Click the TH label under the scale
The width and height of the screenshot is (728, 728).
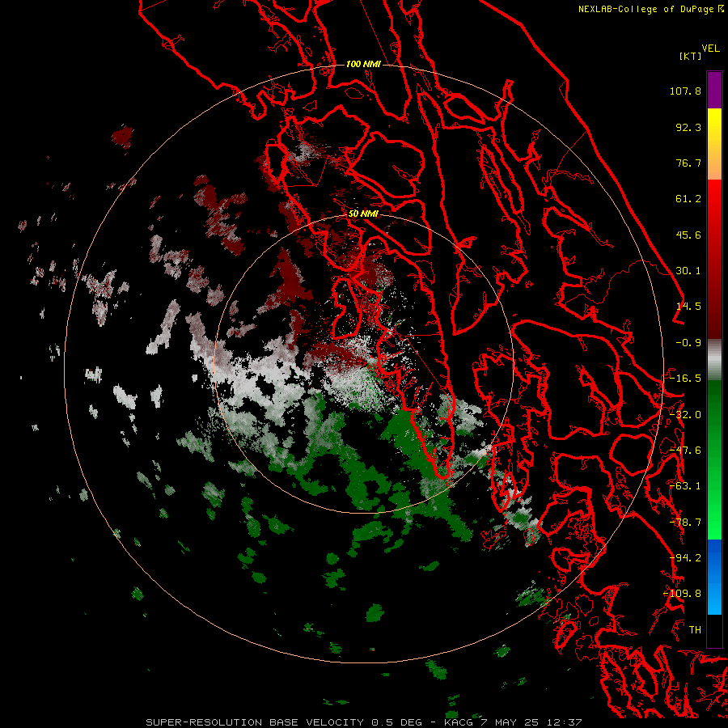(x=695, y=630)
